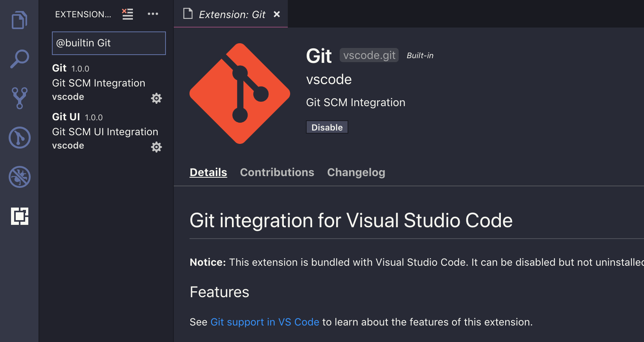Screen dimensions: 644x342
Task: Clear the extensions search results
Action: click(127, 14)
